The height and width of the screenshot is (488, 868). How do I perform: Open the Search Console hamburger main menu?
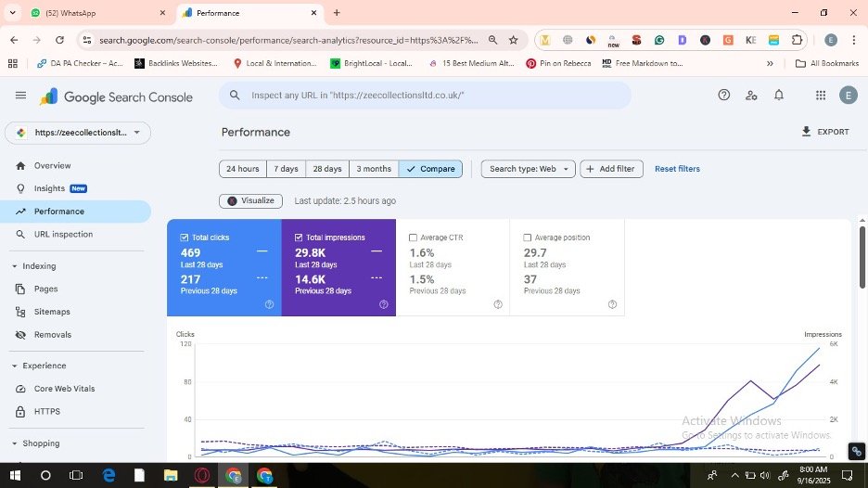pos(20,96)
